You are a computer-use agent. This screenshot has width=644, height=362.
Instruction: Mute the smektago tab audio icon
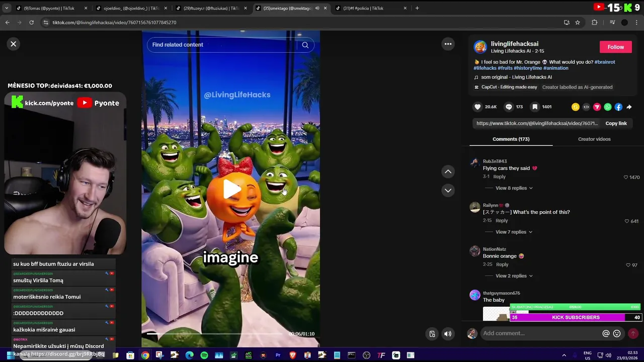point(317,8)
